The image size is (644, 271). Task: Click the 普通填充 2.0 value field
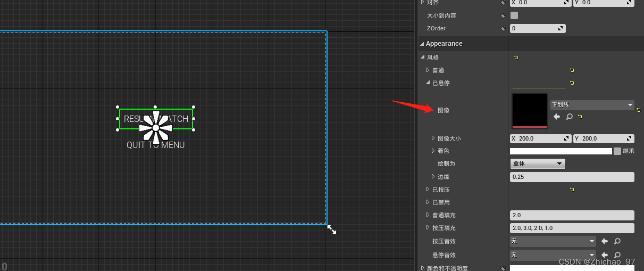[572, 215]
